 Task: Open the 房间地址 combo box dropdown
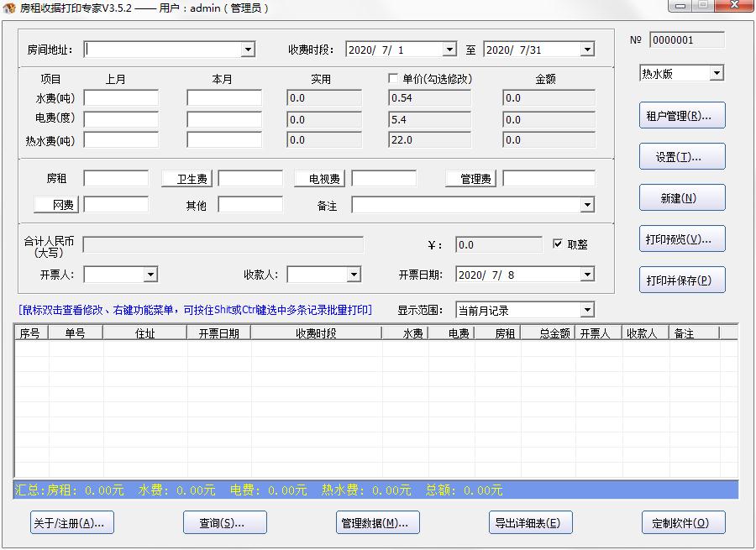coord(248,50)
